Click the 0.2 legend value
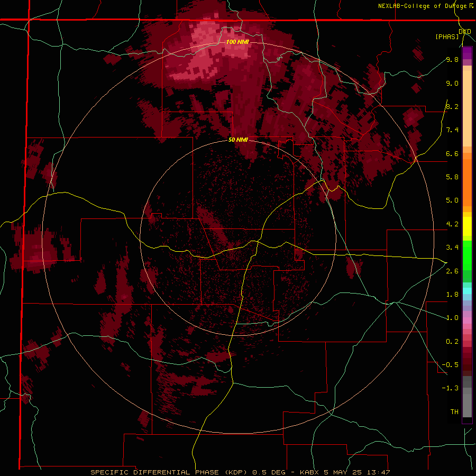 452,342
